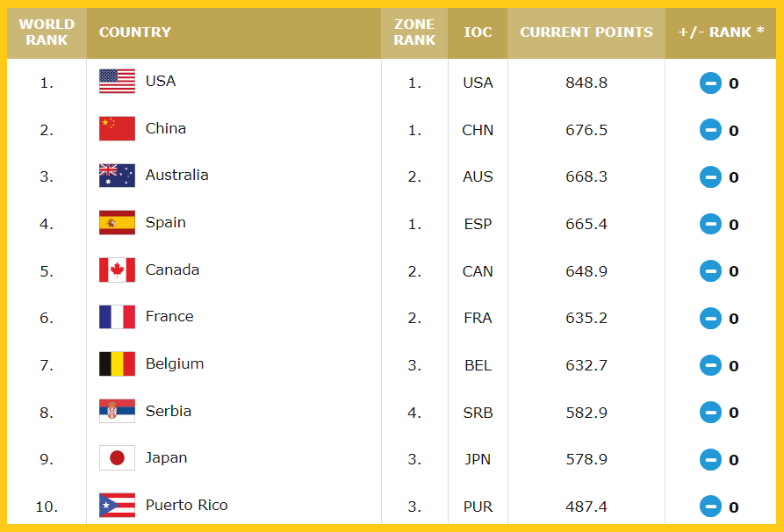Click the China flag icon
784x532 pixels.
117,128
